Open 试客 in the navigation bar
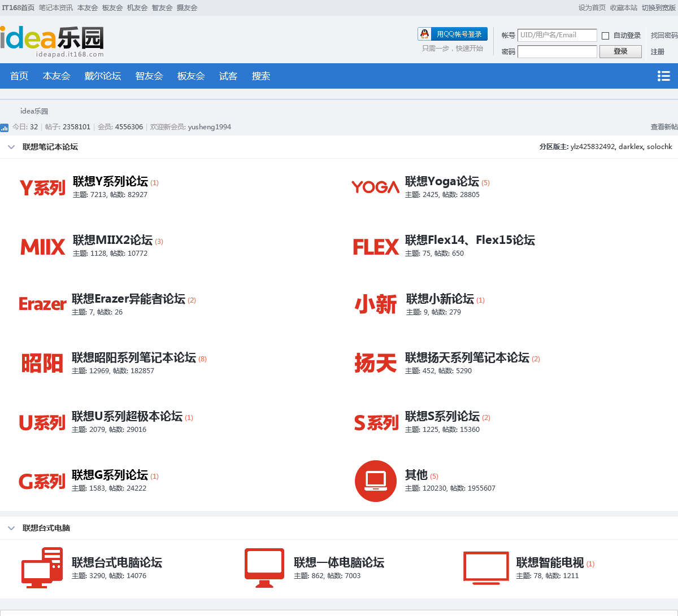678x616 pixels. (x=228, y=76)
